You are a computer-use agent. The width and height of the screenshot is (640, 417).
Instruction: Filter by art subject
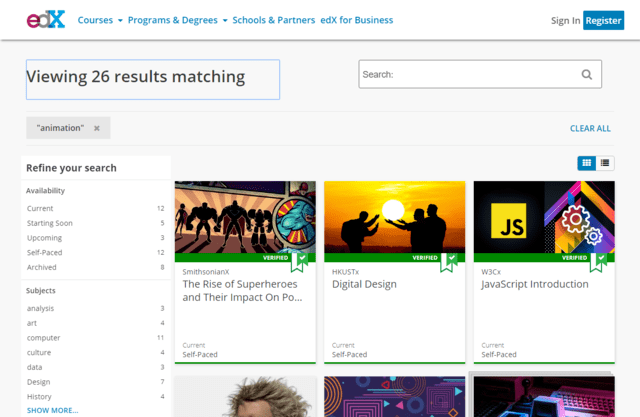click(x=96, y=323)
